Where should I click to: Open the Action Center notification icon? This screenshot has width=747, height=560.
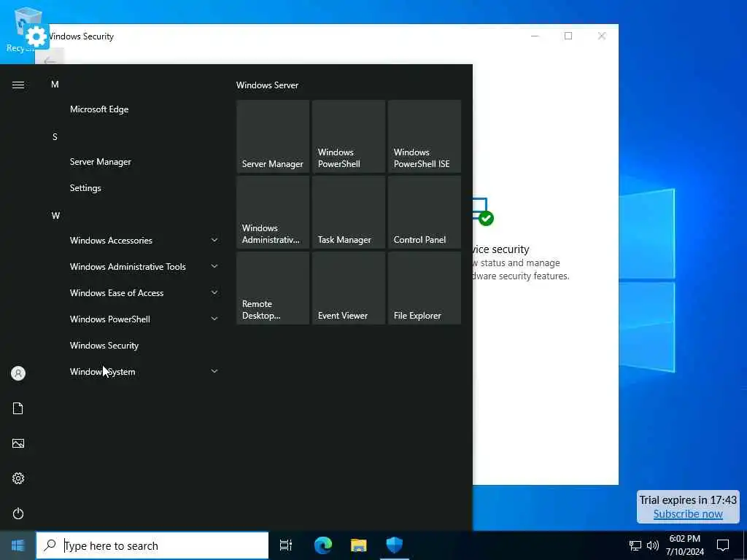pos(723,545)
